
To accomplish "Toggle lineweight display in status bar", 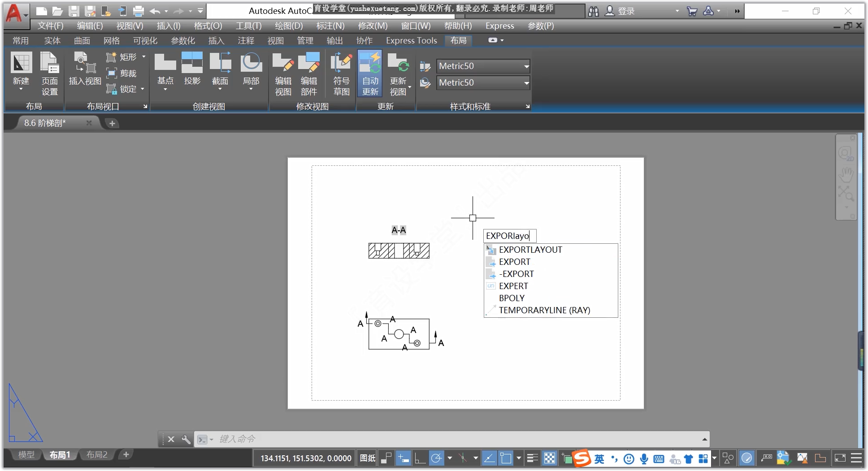I will (x=533, y=458).
